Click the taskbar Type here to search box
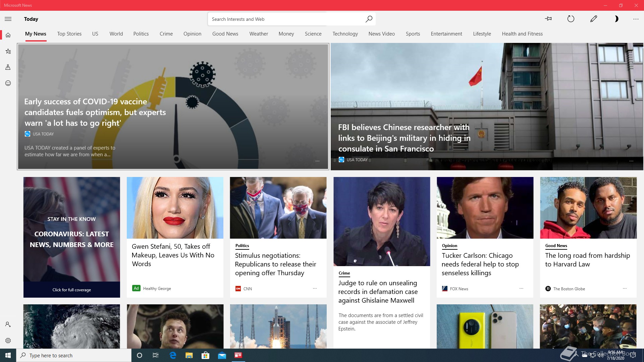The width and height of the screenshot is (644, 362). click(x=74, y=355)
